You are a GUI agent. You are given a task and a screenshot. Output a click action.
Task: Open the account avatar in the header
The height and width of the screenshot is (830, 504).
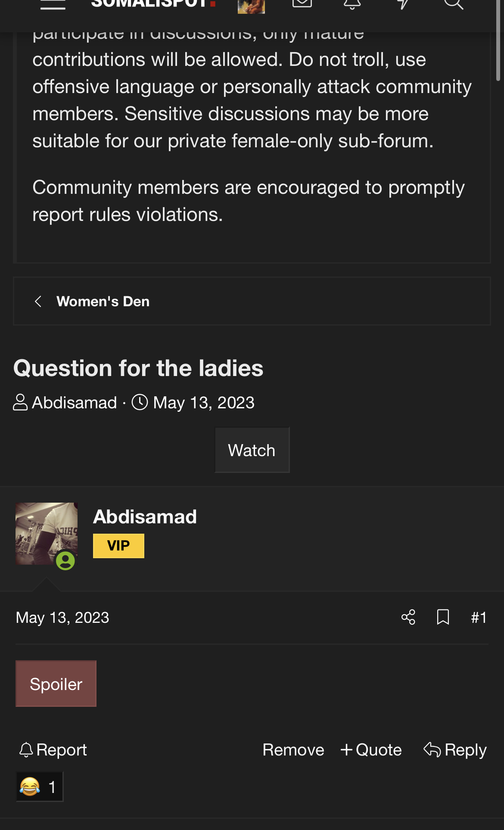click(x=251, y=6)
